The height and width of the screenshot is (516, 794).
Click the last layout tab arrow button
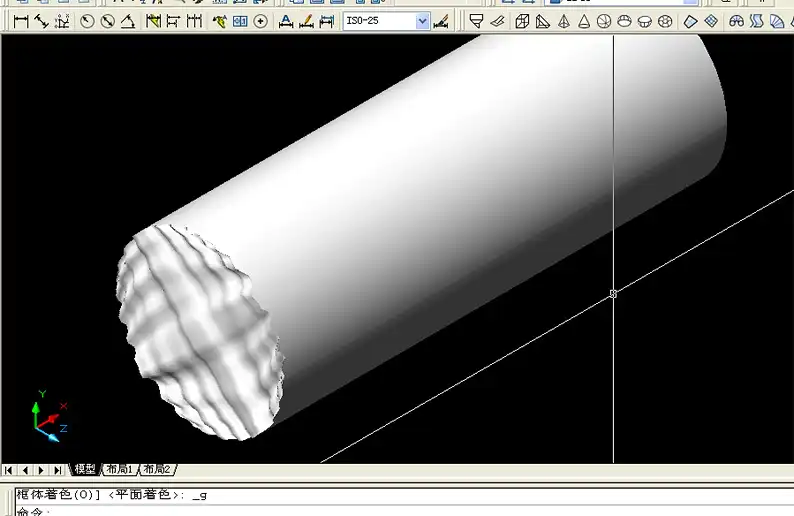tap(58, 470)
